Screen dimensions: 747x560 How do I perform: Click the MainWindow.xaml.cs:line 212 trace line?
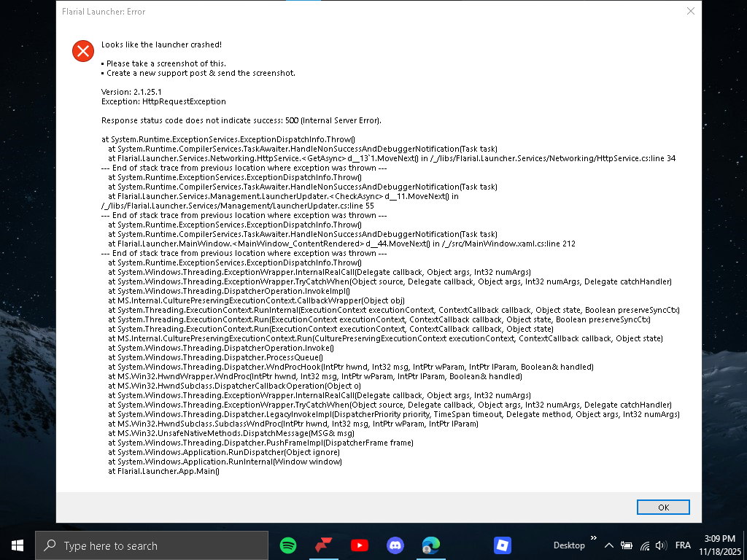tap(341, 244)
